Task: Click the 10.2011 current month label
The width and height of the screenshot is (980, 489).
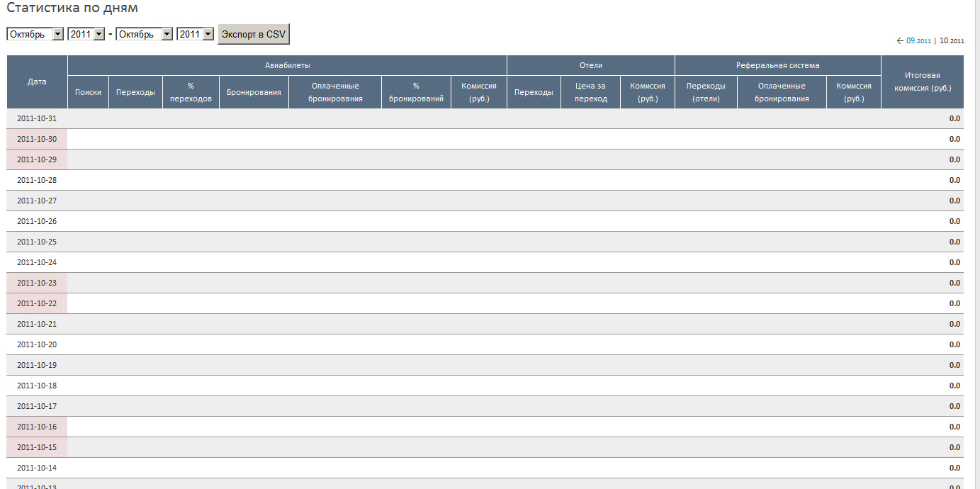Action: tap(952, 41)
